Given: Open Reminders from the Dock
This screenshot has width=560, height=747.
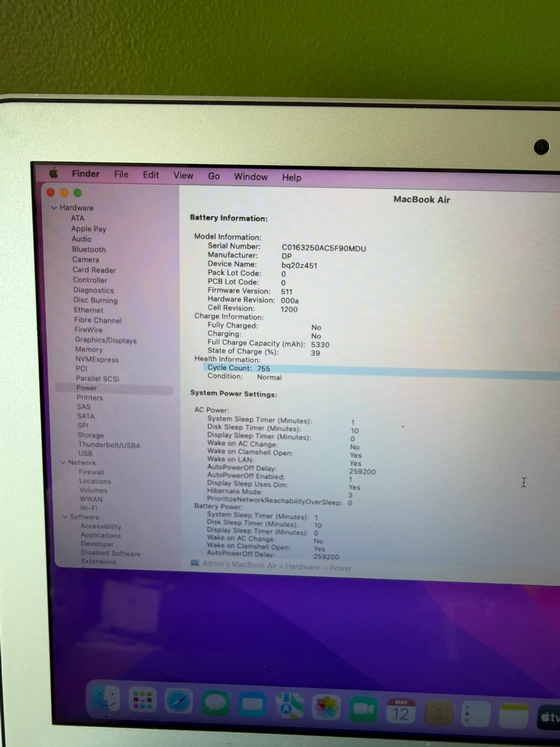Looking at the screenshot, I should (x=476, y=714).
